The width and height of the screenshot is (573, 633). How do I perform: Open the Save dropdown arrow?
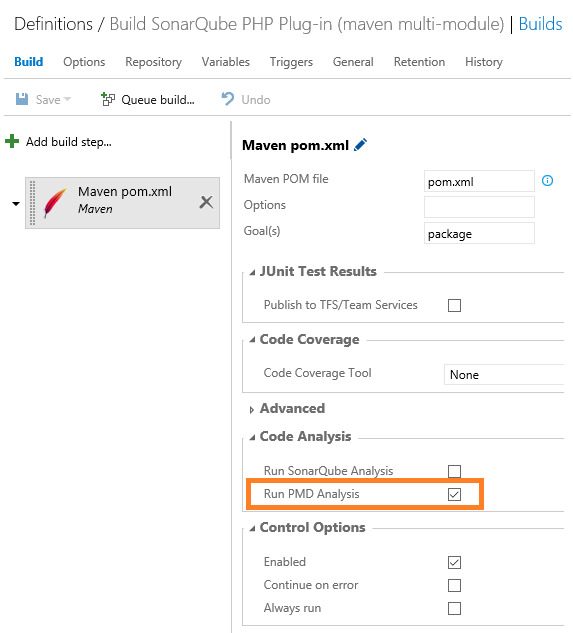click(67, 99)
